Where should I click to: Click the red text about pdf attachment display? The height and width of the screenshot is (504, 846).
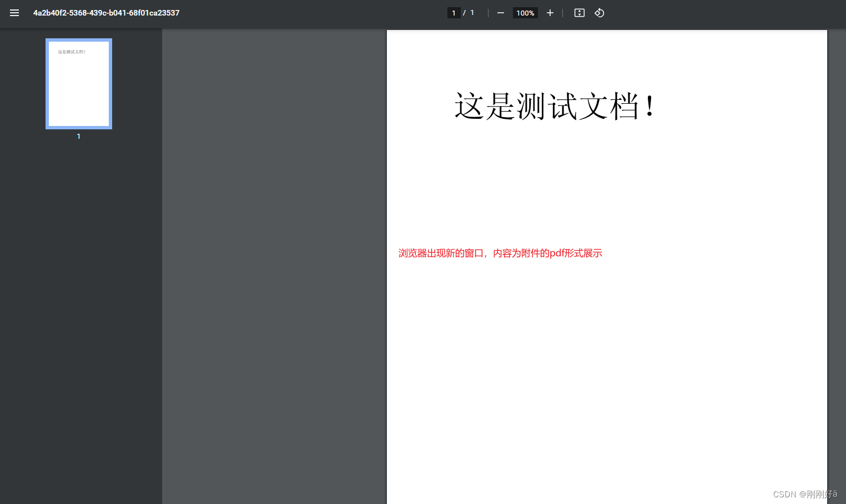pyautogui.click(x=500, y=253)
